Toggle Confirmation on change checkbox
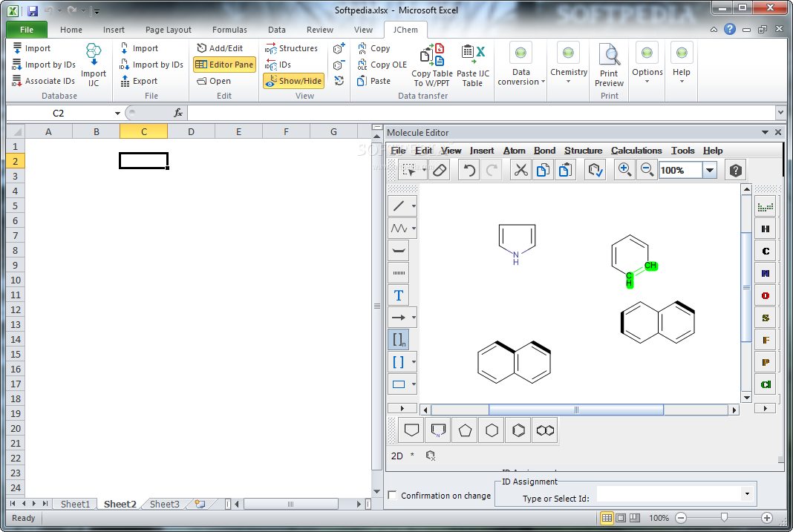793x532 pixels. 393,495
